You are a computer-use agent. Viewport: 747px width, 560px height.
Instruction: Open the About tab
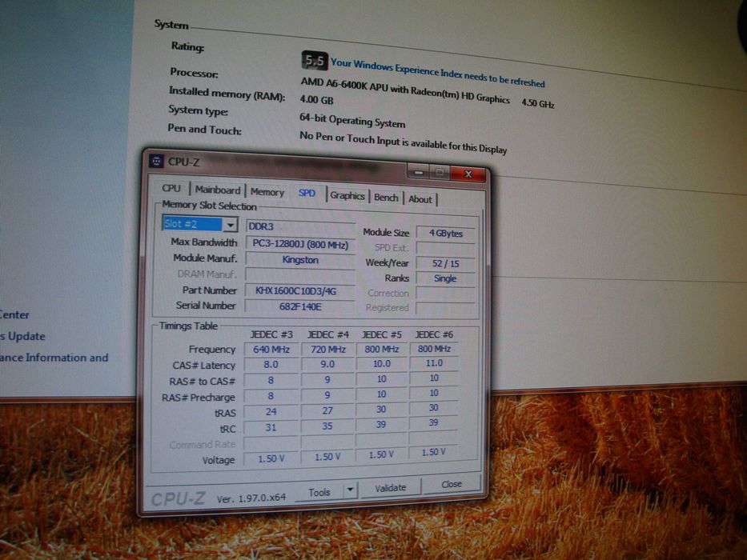click(x=420, y=199)
